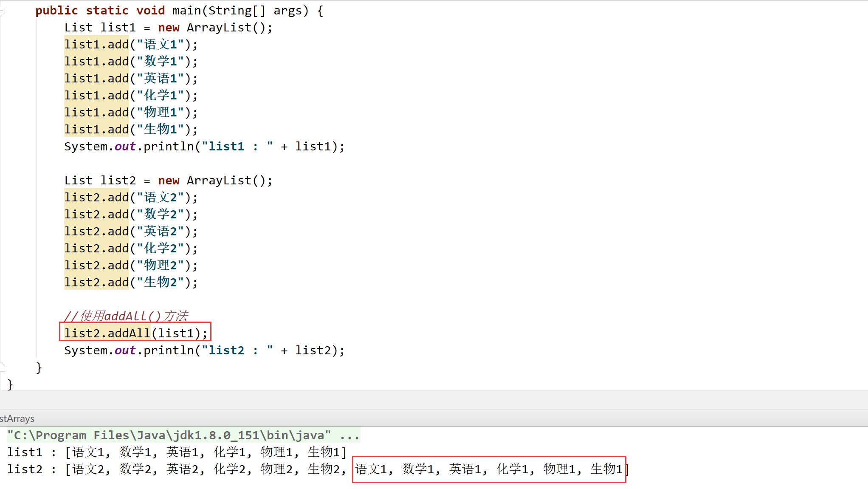868x489 pixels.
Task: Click the addAll() method comment line
Action: (126, 316)
